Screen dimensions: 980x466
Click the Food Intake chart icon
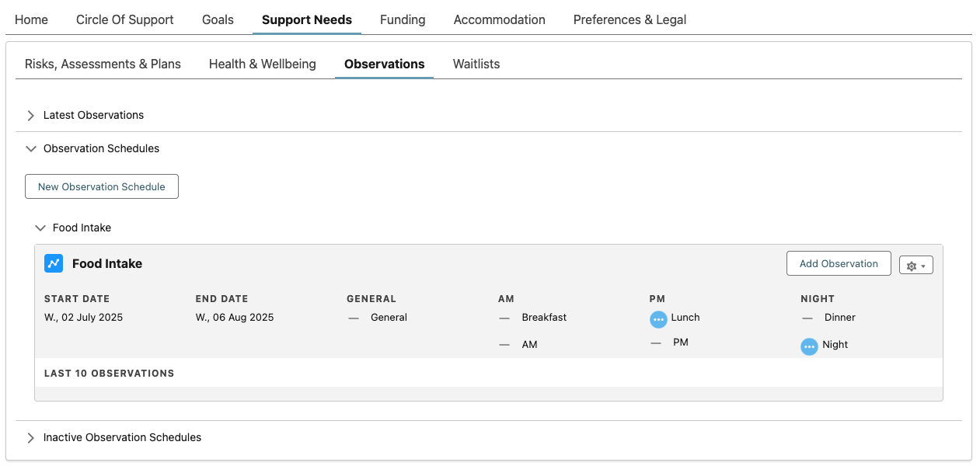(54, 263)
